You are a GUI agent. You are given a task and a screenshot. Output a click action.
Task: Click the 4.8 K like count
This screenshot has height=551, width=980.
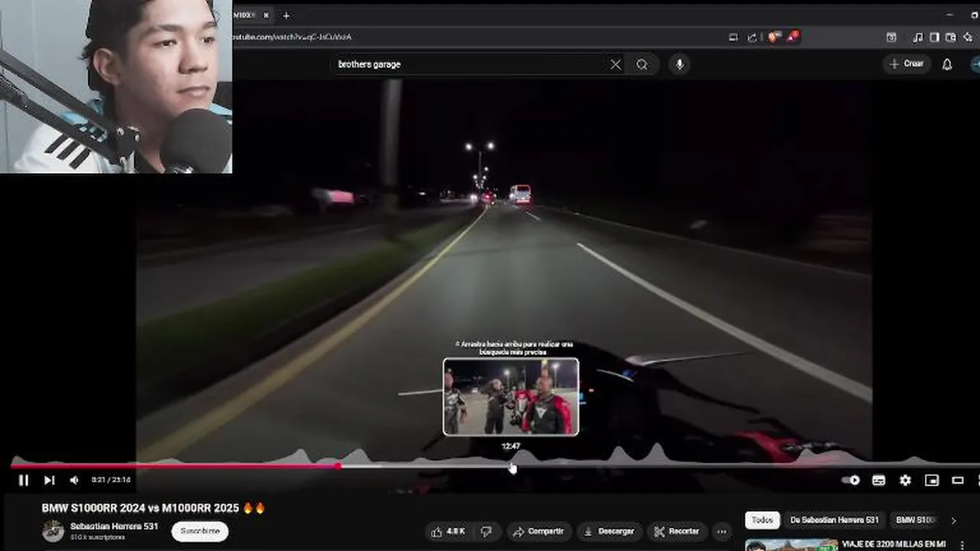pyautogui.click(x=456, y=531)
